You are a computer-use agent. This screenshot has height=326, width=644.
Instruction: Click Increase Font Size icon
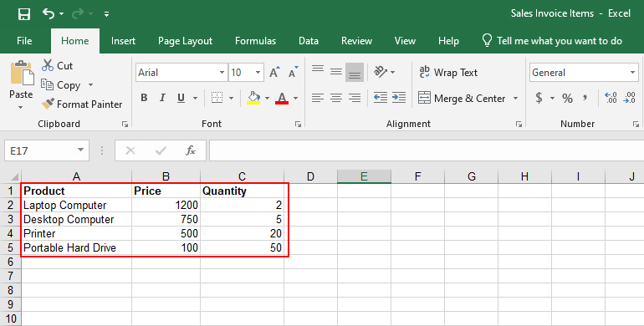[x=274, y=72]
